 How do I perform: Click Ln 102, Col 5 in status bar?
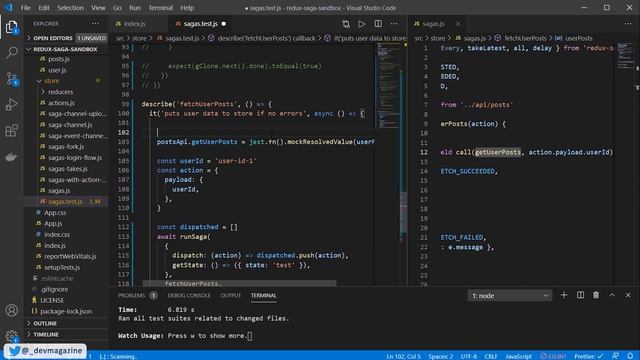tap(403, 356)
